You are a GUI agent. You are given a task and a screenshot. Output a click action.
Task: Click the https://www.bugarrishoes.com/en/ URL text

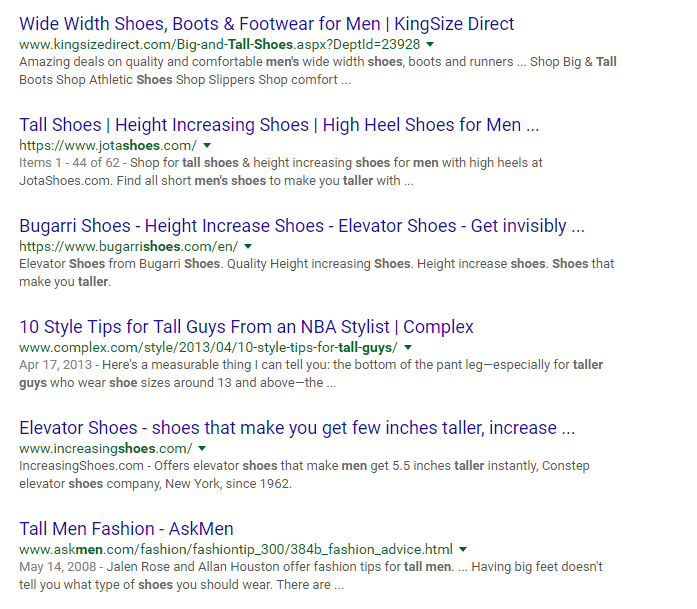(128, 246)
